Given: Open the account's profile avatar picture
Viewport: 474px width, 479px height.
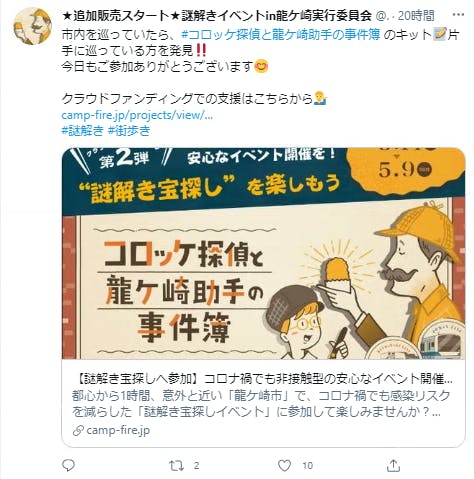Looking at the screenshot, I should tap(32, 26).
